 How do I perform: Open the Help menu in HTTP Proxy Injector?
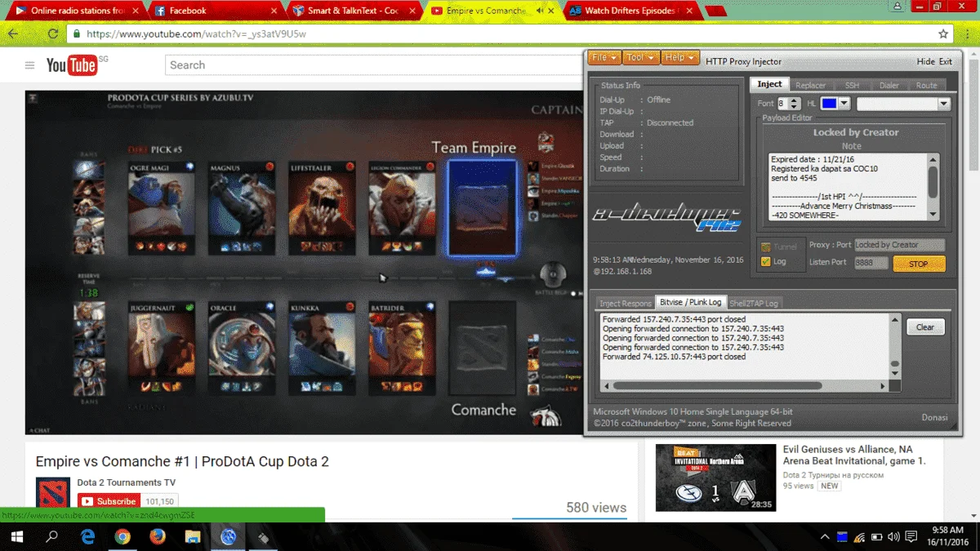[x=679, y=58]
